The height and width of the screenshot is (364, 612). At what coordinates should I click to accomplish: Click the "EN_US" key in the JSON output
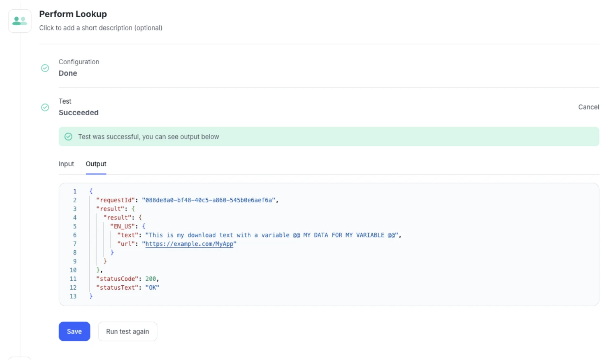point(122,226)
